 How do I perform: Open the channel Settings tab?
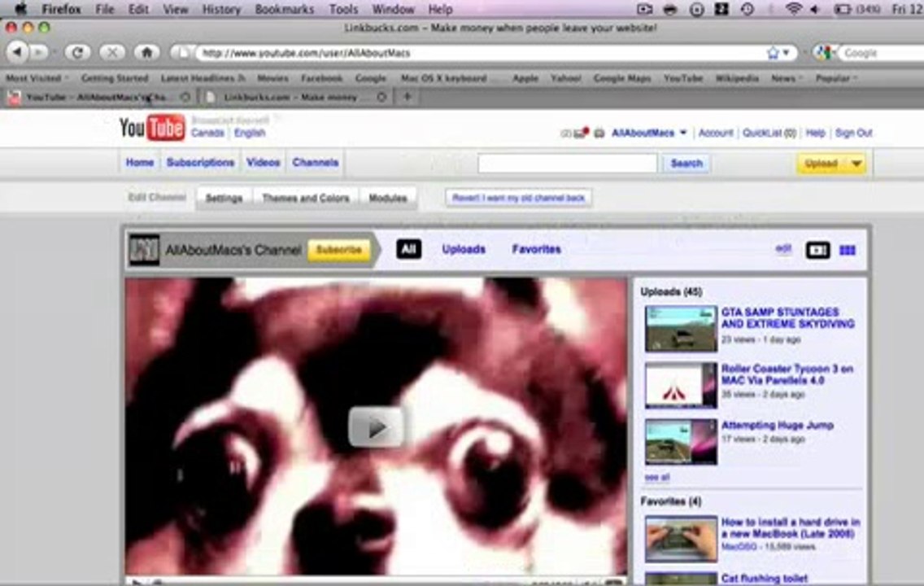[x=224, y=198]
